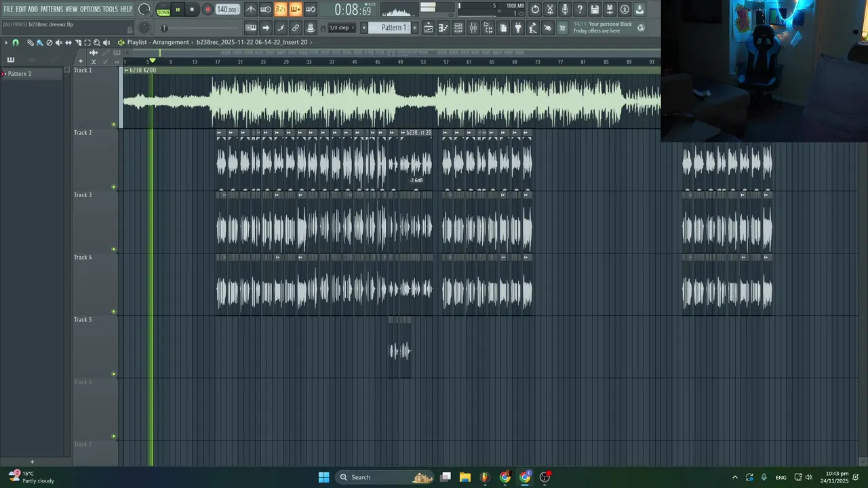Image resolution: width=868 pixels, height=488 pixels.
Task: Toggle loop recording button
Action: tap(310, 9)
